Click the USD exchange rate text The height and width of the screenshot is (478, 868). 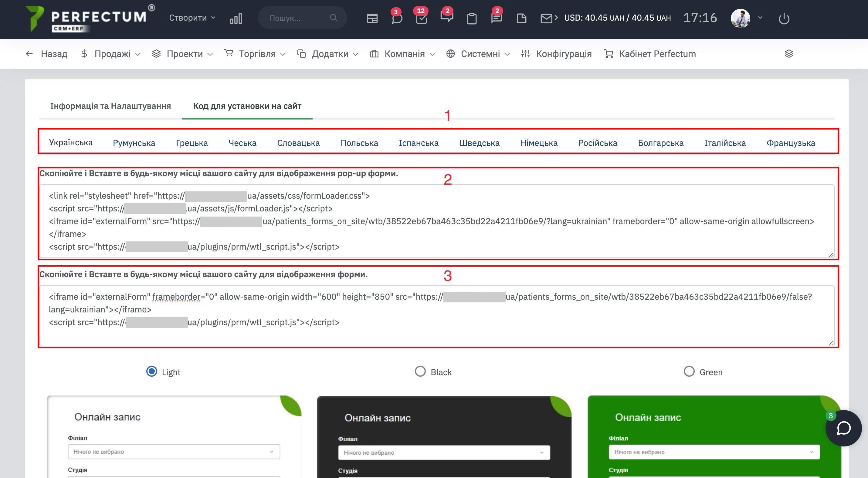click(617, 18)
